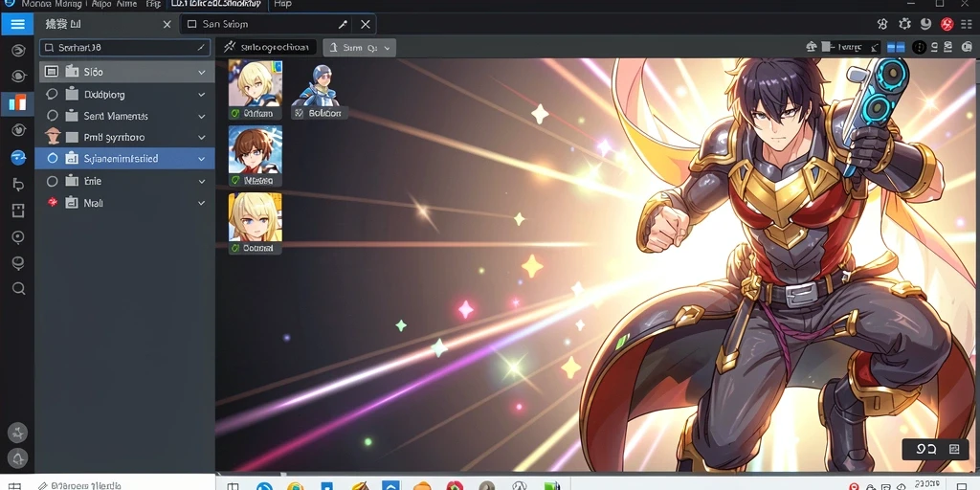Click the black circular info icon in toolbar
This screenshot has height=490, width=980.
tap(919, 47)
